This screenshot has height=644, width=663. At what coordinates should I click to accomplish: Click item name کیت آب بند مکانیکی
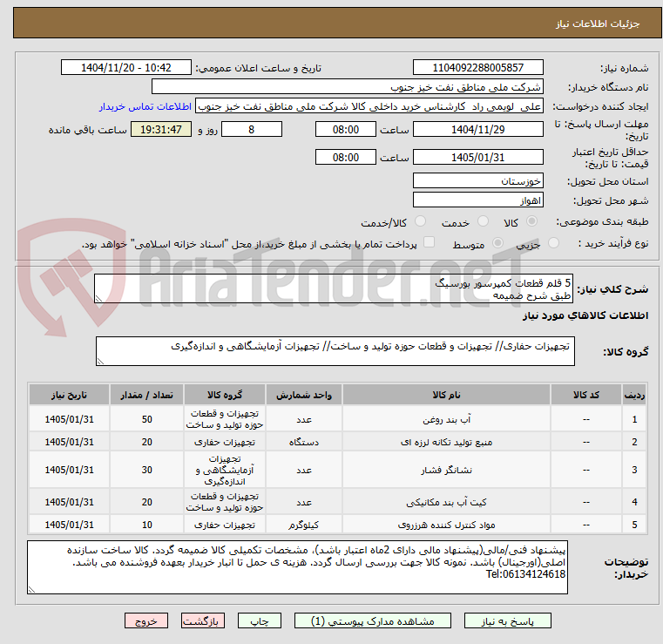click(x=446, y=502)
